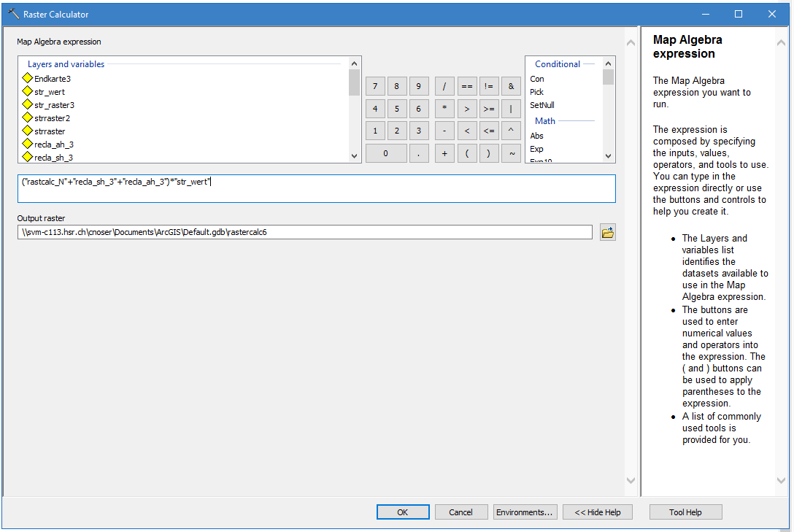Screen dimensions: 794x532
Task: Click the multiplication operator button
Action: pos(444,109)
